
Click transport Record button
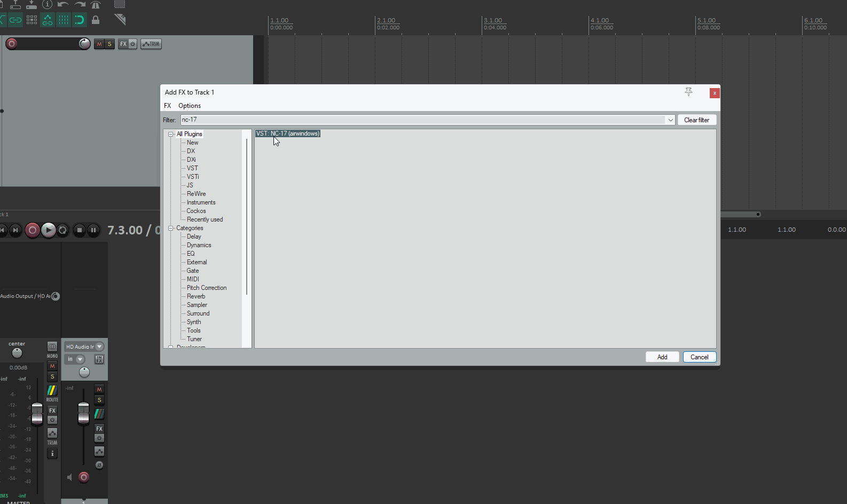[32, 230]
